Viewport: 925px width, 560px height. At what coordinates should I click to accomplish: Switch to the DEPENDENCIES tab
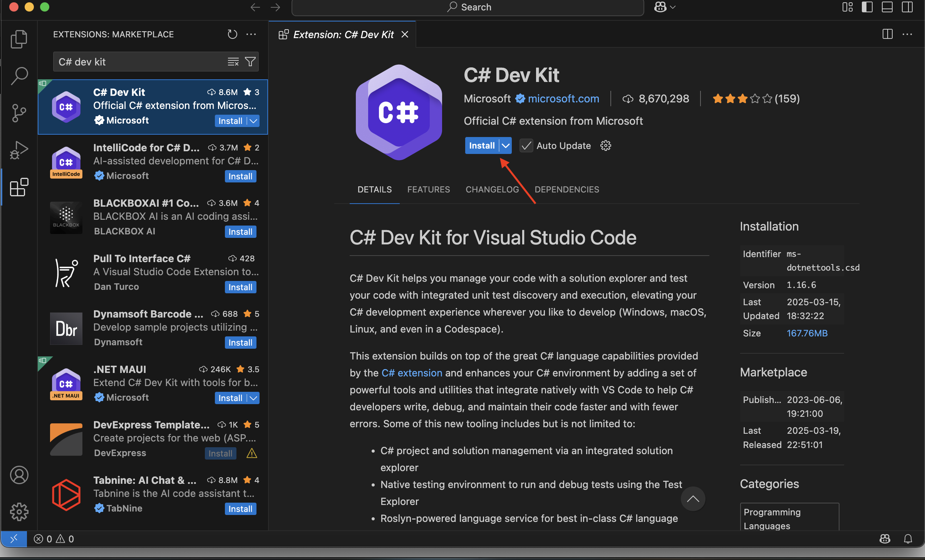point(567,189)
